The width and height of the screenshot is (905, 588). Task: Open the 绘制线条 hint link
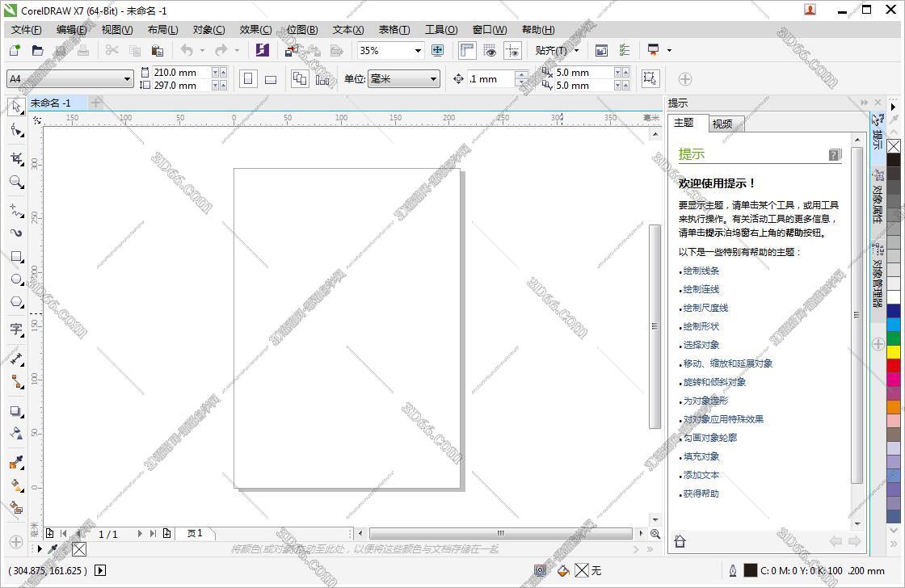pos(701,271)
